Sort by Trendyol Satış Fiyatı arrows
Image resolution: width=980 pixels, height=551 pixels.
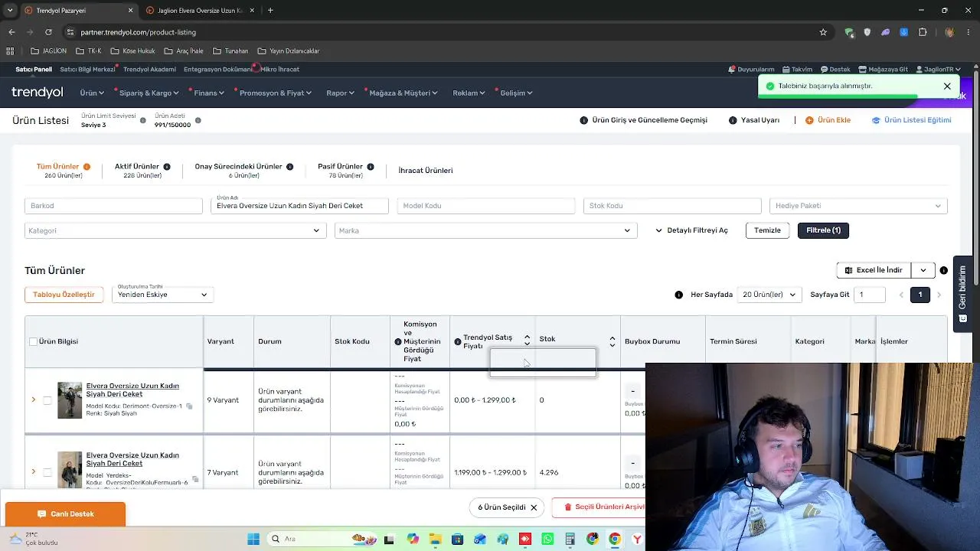tap(527, 339)
